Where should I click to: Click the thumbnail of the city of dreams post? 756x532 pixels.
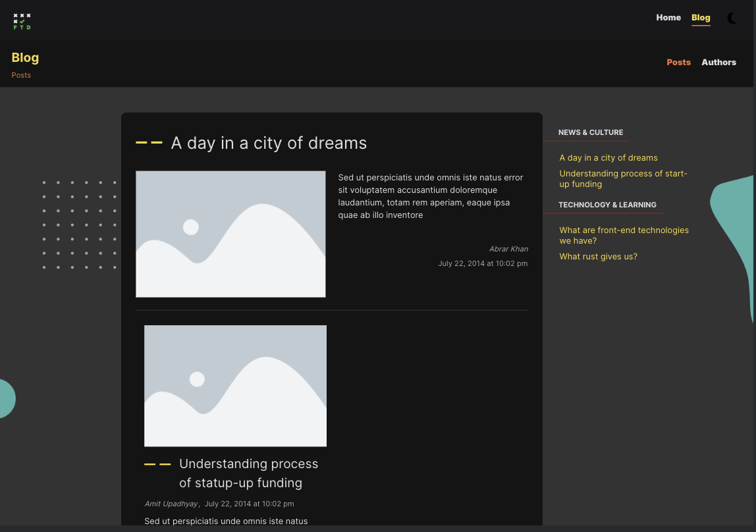(x=230, y=234)
